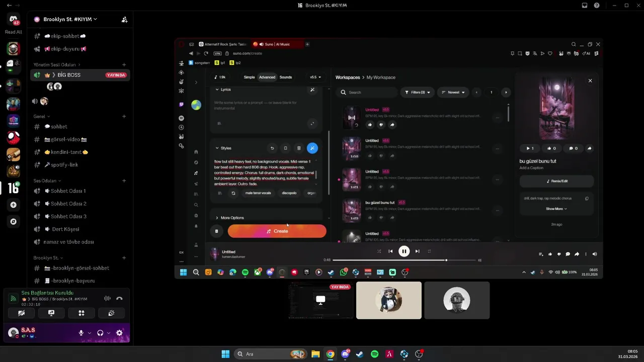Open headphone output options arrow

click(108, 333)
